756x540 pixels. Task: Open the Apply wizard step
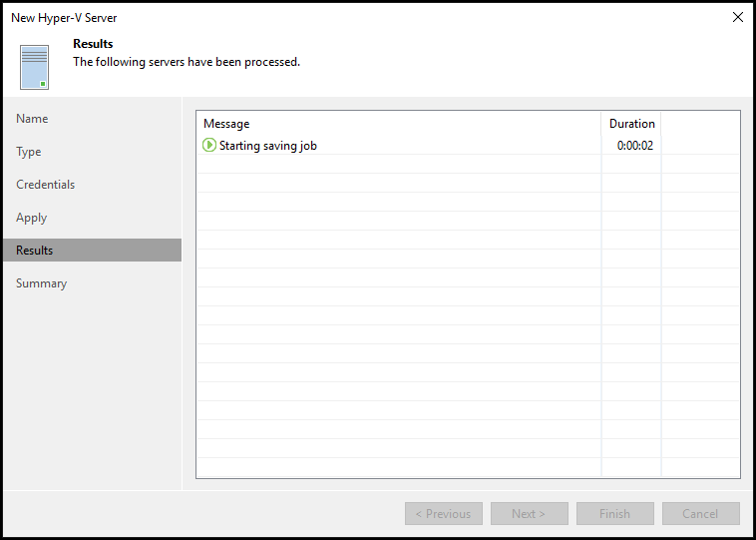point(31,218)
